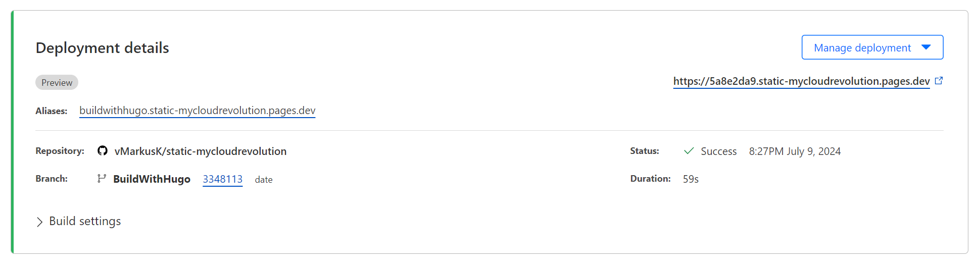Open the 5a8e2da9 pages.dev deployment URL

801,81
